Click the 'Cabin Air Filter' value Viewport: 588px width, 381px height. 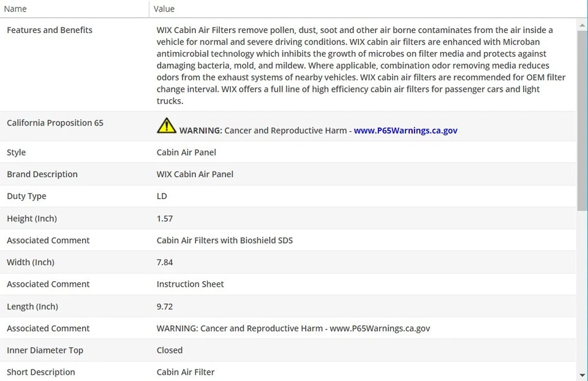click(186, 372)
